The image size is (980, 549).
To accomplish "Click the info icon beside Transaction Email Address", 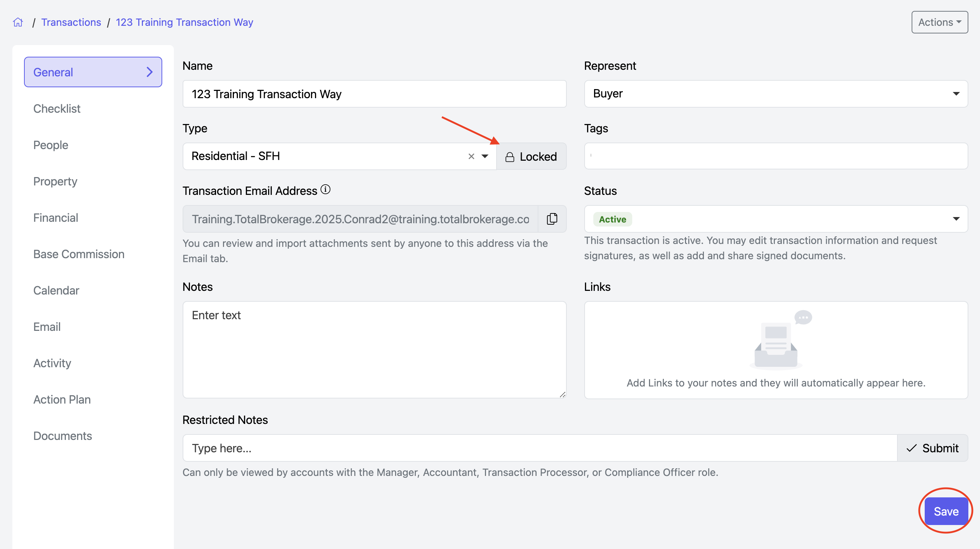I will point(325,189).
